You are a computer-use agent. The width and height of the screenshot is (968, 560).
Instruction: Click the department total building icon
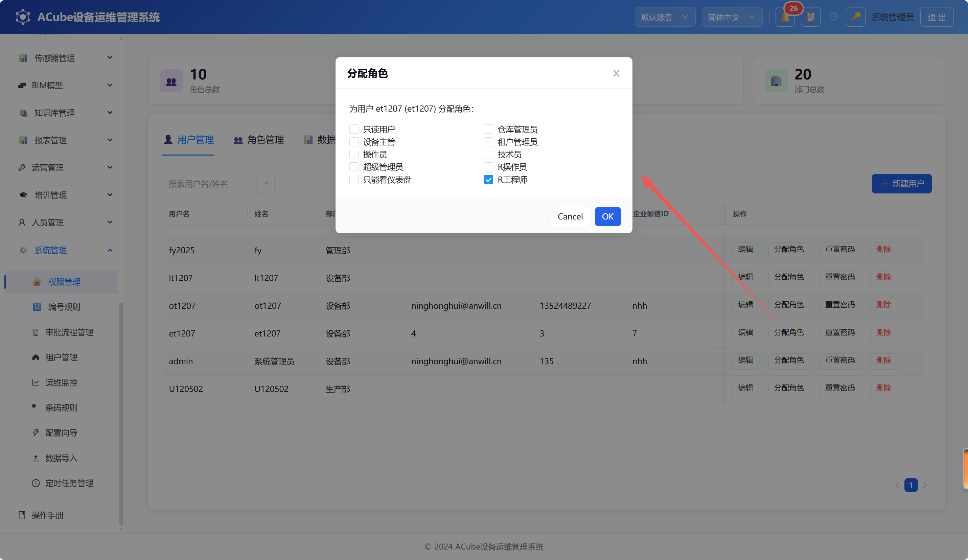click(x=776, y=81)
